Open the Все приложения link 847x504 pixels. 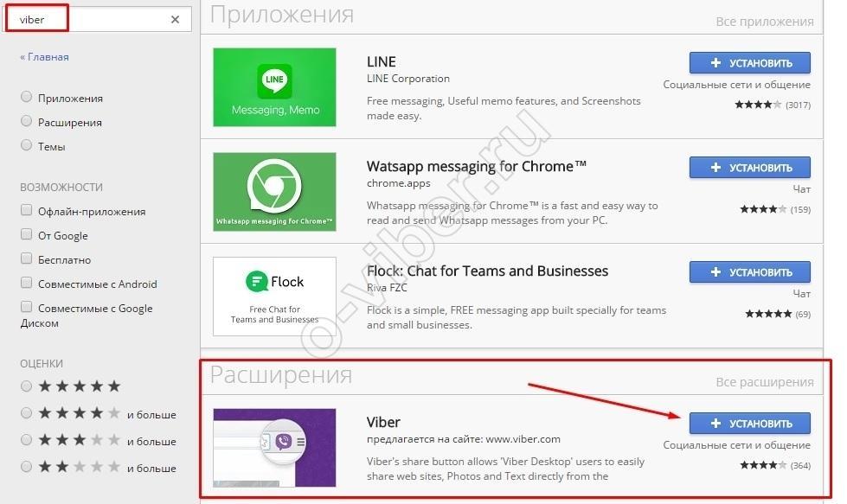click(765, 21)
